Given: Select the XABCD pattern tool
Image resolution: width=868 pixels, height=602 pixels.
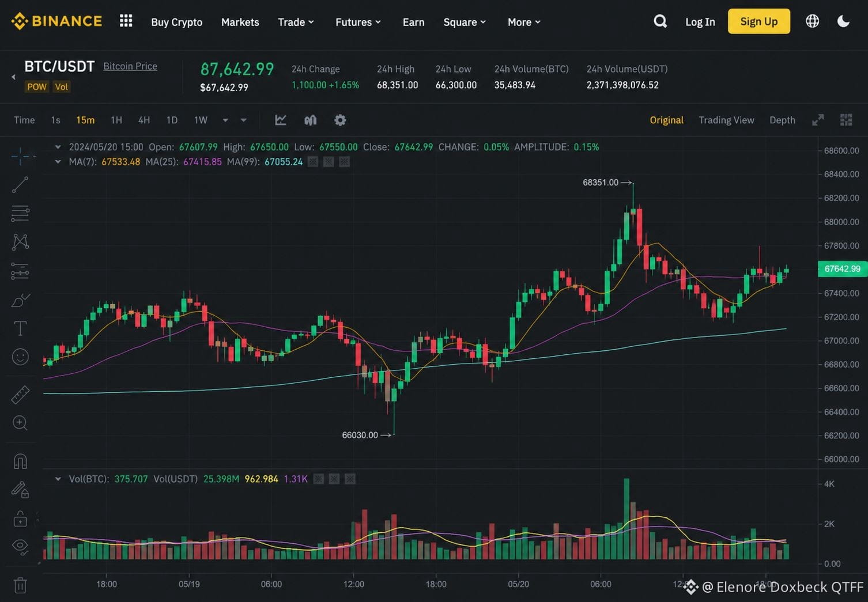Looking at the screenshot, I should pyautogui.click(x=20, y=242).
